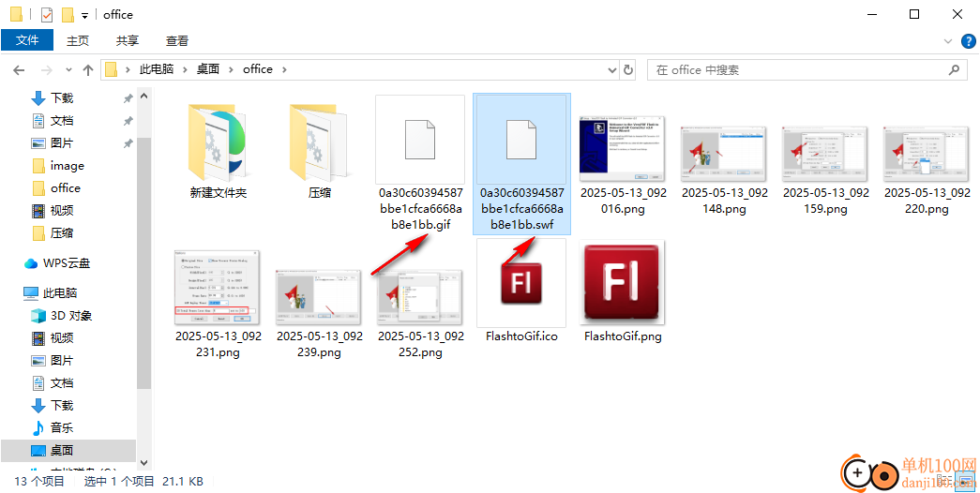
Task: Select 下载 in Quick access sidebar
Action: click(x=62, y=98)
